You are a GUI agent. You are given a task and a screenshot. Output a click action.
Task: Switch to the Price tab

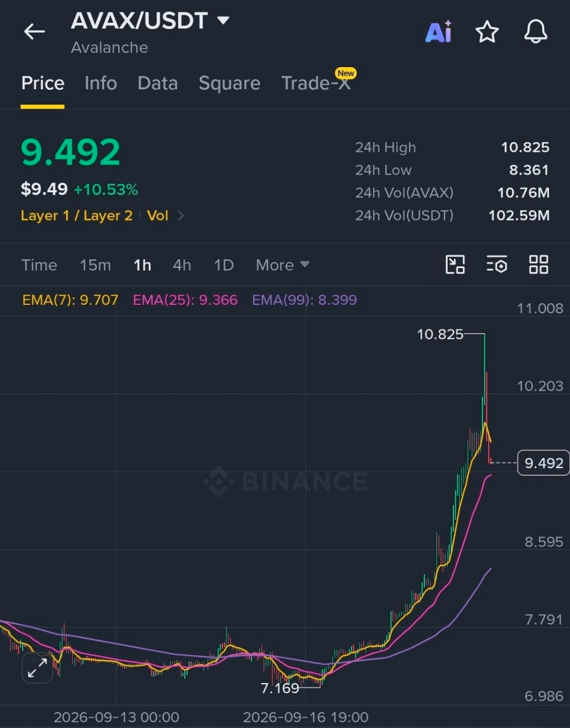point(43,84)
